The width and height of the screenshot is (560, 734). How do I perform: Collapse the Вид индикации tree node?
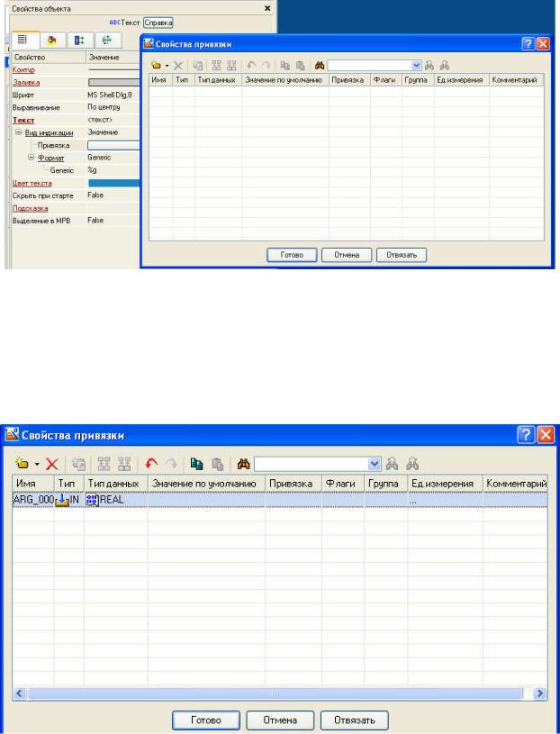click(x=18, y=132)
